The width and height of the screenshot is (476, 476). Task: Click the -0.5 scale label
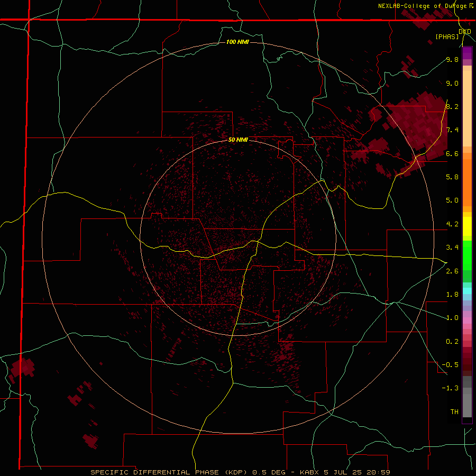[450, 364]
